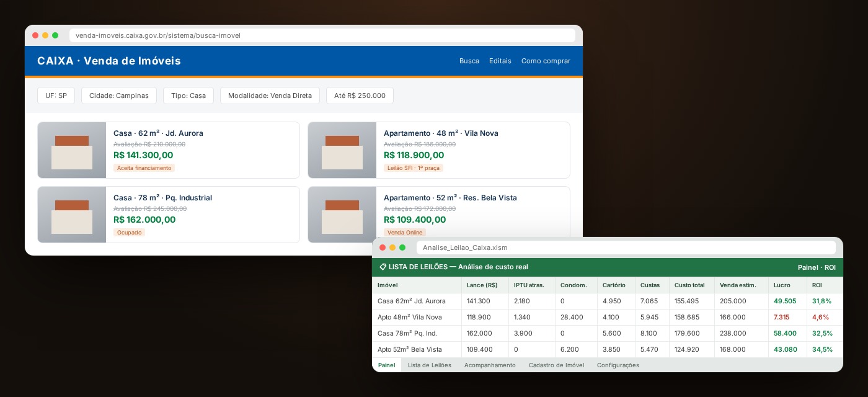Click the Res. Bela Vista apartment thumbnail
868x397 pixels.
pos(342,215)
